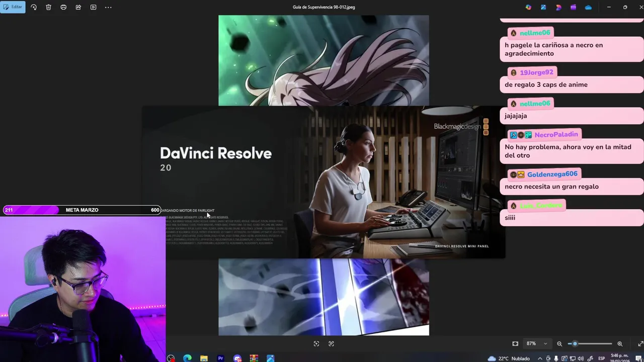Open the share icon in Photos toolbar

click(78, 7)
